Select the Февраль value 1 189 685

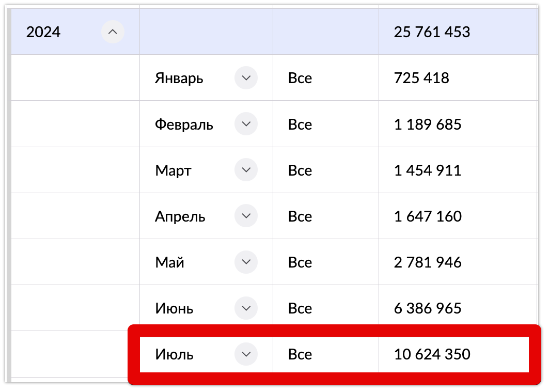(x=428, y=124)
